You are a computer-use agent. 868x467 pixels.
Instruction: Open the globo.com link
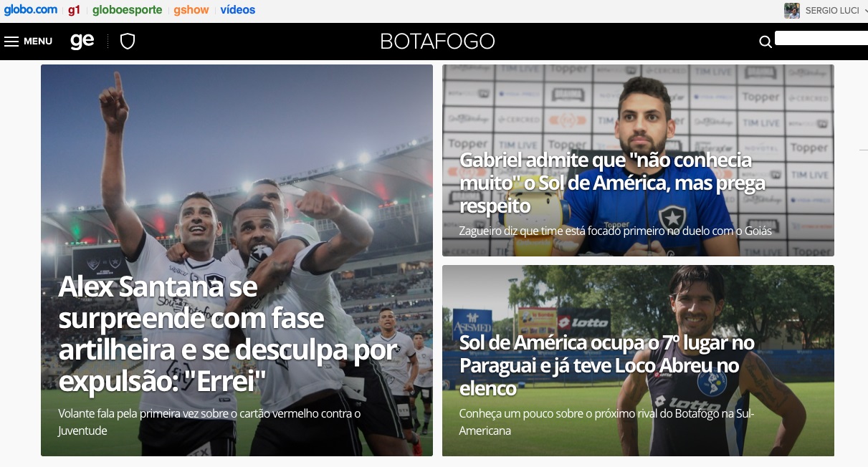pos(31,10)
